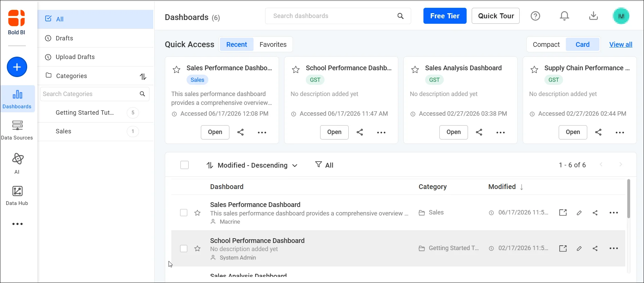The height and width of the screenshot is (283, 644).
Task: Sort the categories list order
Action: pos(143,77)
